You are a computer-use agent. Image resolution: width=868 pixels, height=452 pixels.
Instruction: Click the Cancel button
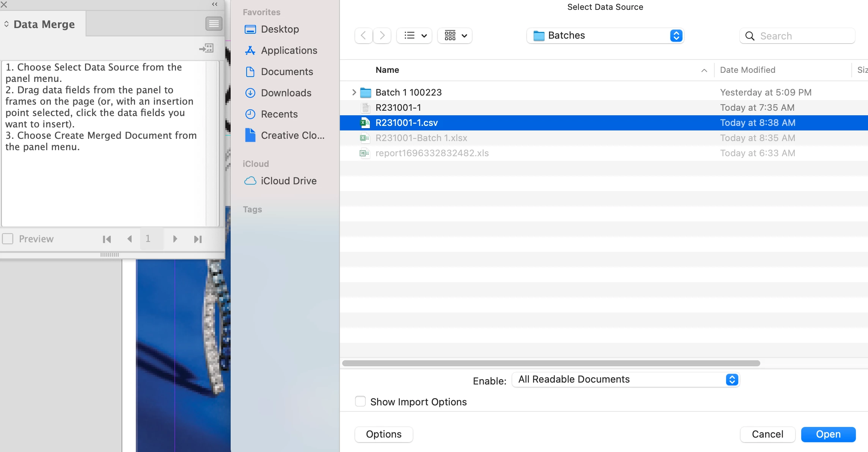click(x=767, y=434)
